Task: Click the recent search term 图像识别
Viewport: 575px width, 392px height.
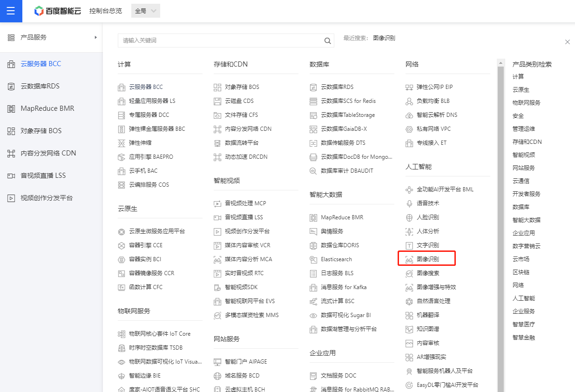Action: (x=384, y=38)
